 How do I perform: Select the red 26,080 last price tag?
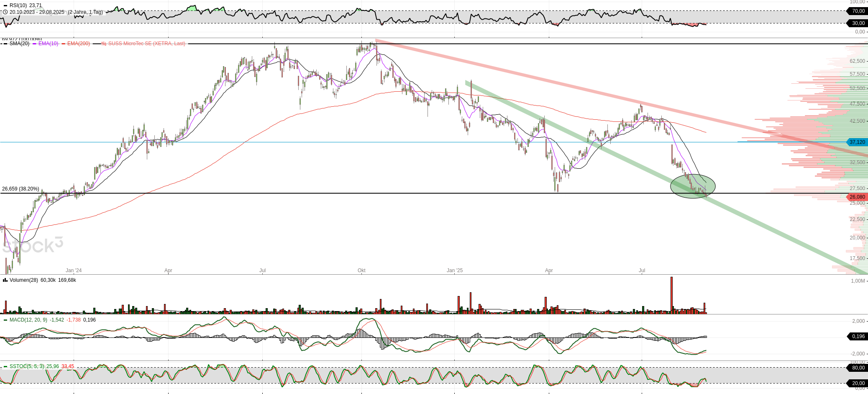[857, 197]
